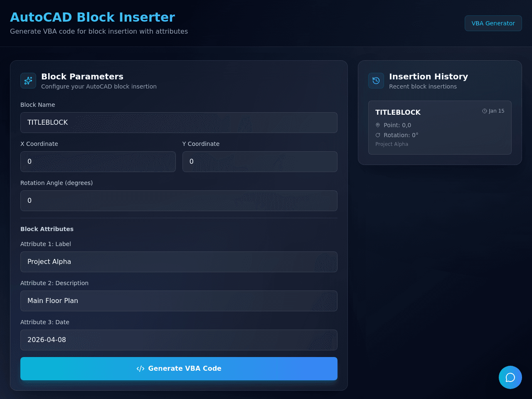This screenshot has width=532, height=399.
Task: Click the Jan 15 date in history card
Action: 497,111
